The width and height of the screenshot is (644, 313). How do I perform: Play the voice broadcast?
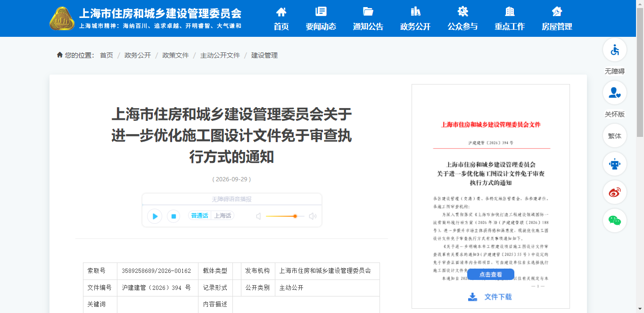[x=155, y=216]
